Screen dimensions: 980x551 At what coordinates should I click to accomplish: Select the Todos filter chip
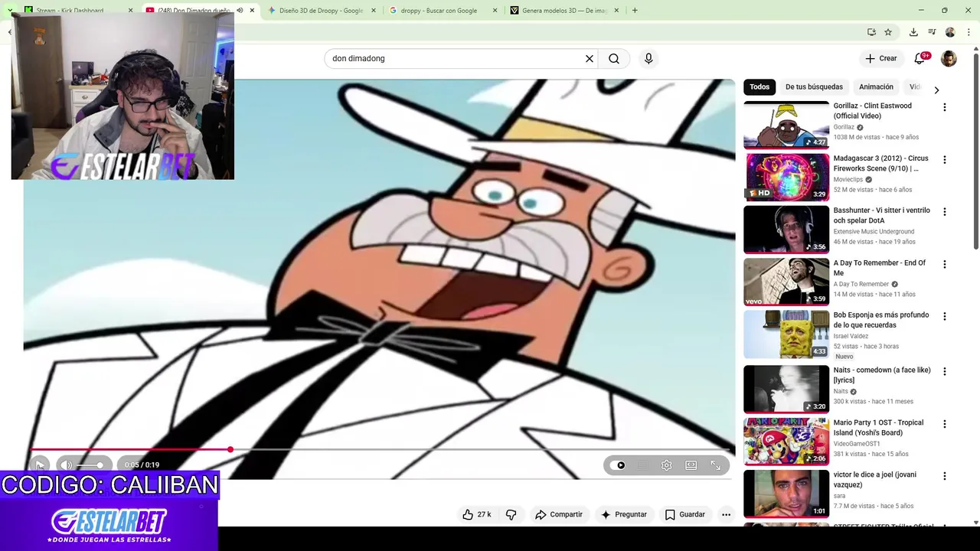[x=759, y=86]
